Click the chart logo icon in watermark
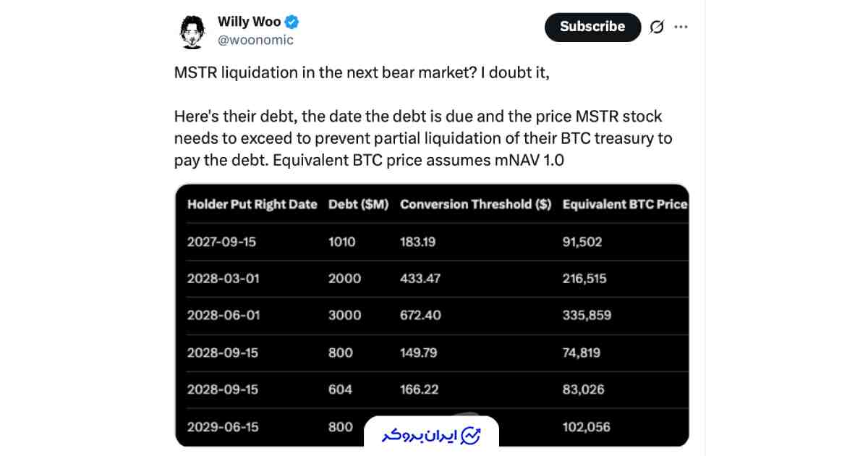868x456 pixels. (471, 436)
